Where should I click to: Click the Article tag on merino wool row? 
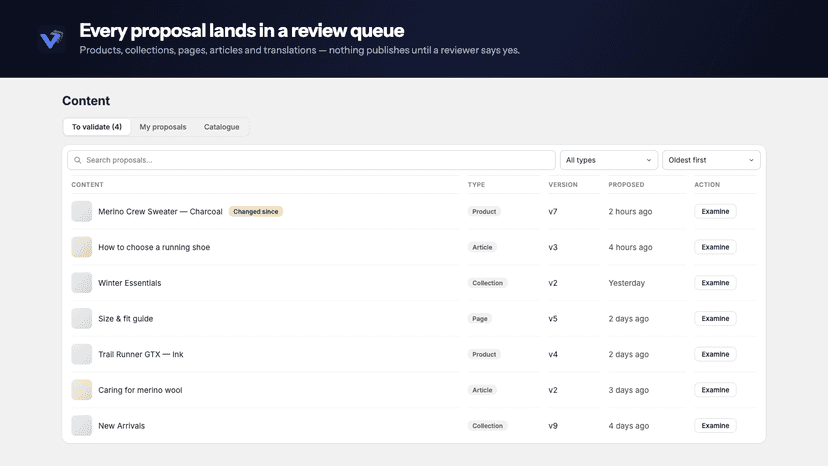[482, 390]
